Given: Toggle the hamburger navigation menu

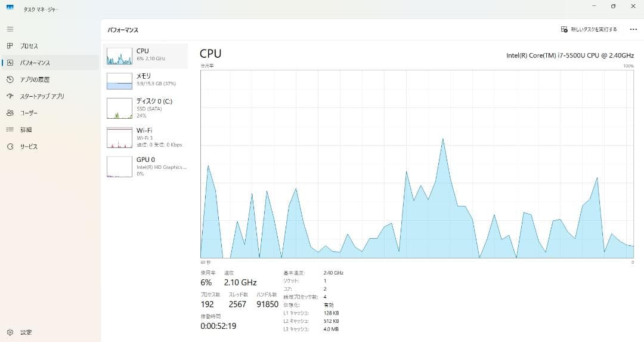Looking at the screenshot, I should pos(10,29).
